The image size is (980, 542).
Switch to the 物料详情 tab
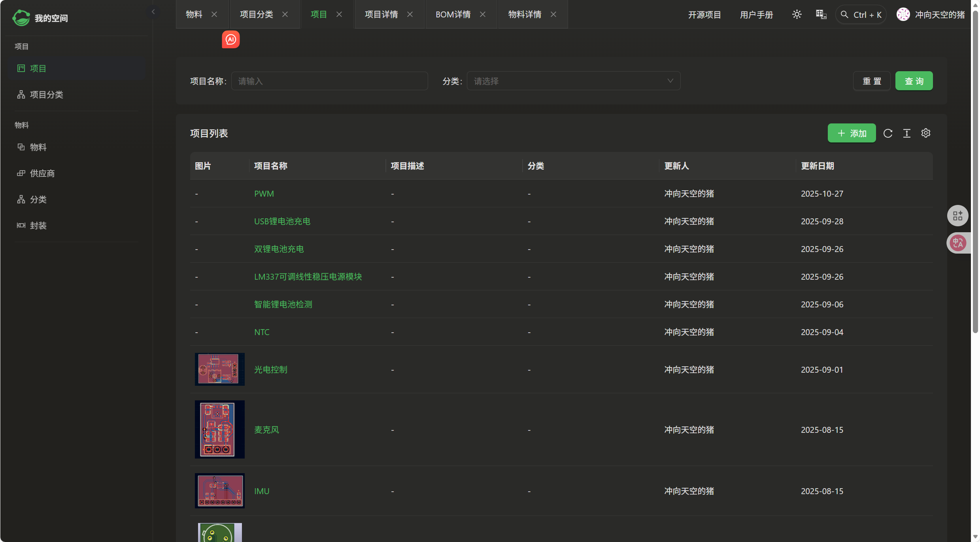525,15
